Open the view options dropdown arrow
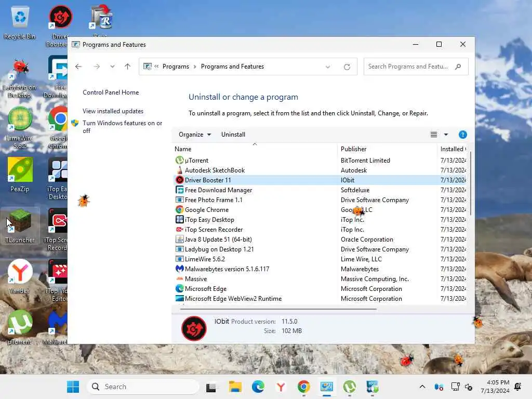 click(446, 135)
